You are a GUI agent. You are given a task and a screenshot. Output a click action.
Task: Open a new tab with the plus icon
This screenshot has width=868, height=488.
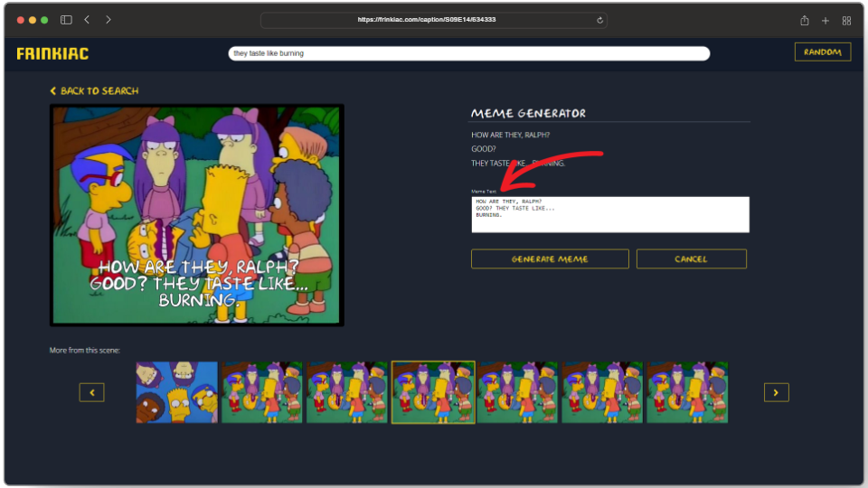click(826, 21)
